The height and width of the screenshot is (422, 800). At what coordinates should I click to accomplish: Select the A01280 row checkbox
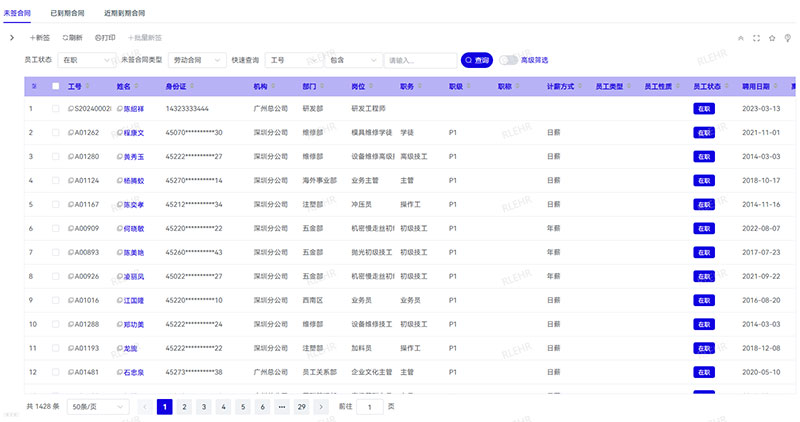pyautogui.click(x=56, y=157)
